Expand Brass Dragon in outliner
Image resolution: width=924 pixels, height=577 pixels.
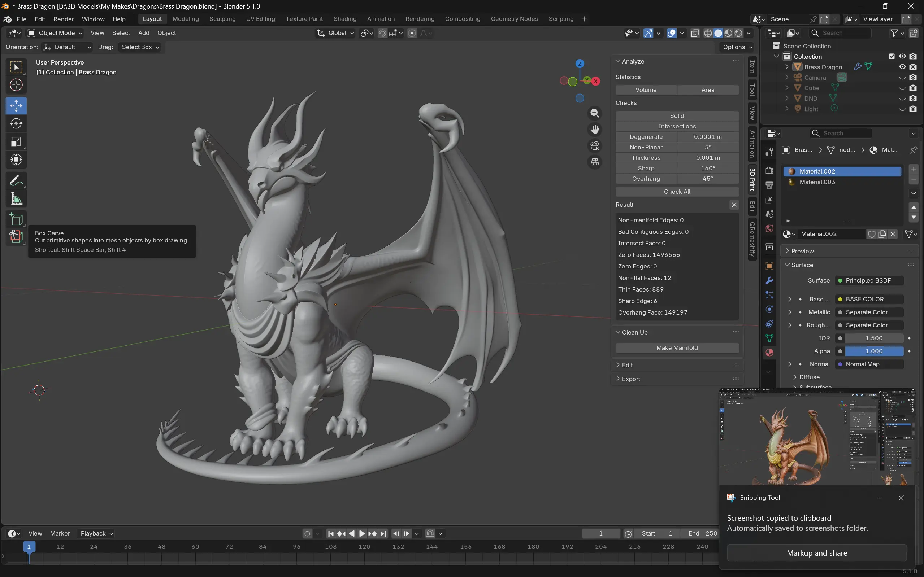(786, 67)
